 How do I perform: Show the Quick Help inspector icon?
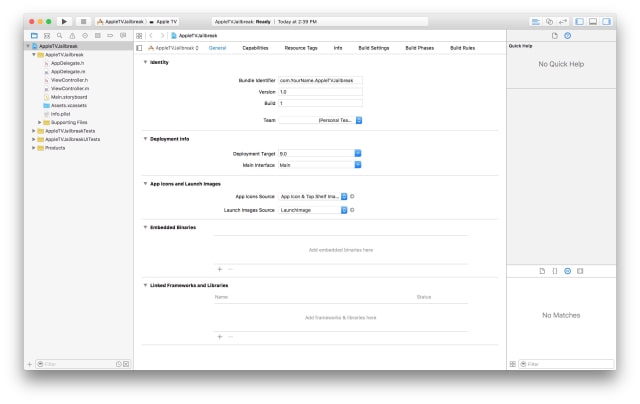pos(568,35)
